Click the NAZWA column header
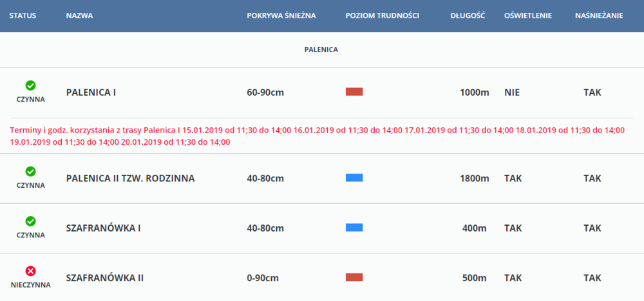This screenshot has width=644, height=301. (x=79, y=16)
